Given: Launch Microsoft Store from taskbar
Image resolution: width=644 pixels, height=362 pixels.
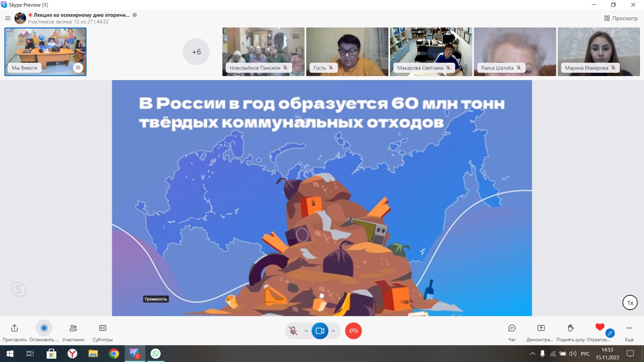Looking at the screenshot, I should 51,354.
